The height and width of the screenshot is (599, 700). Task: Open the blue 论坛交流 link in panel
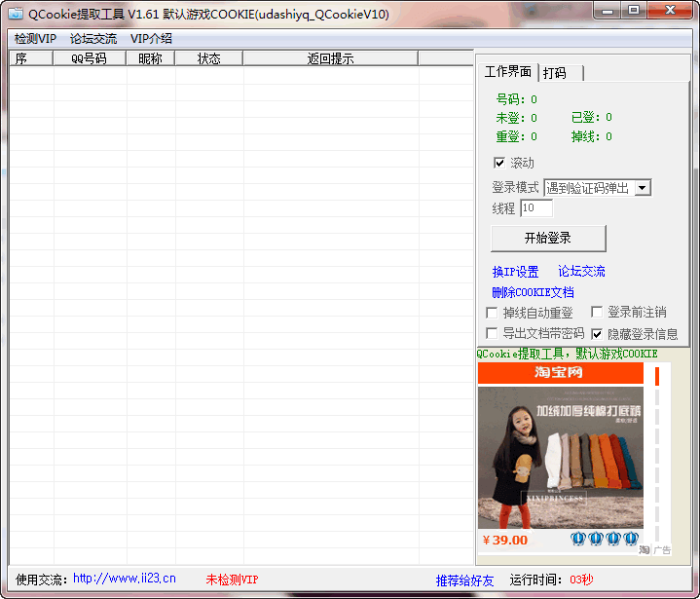[581, 271]
